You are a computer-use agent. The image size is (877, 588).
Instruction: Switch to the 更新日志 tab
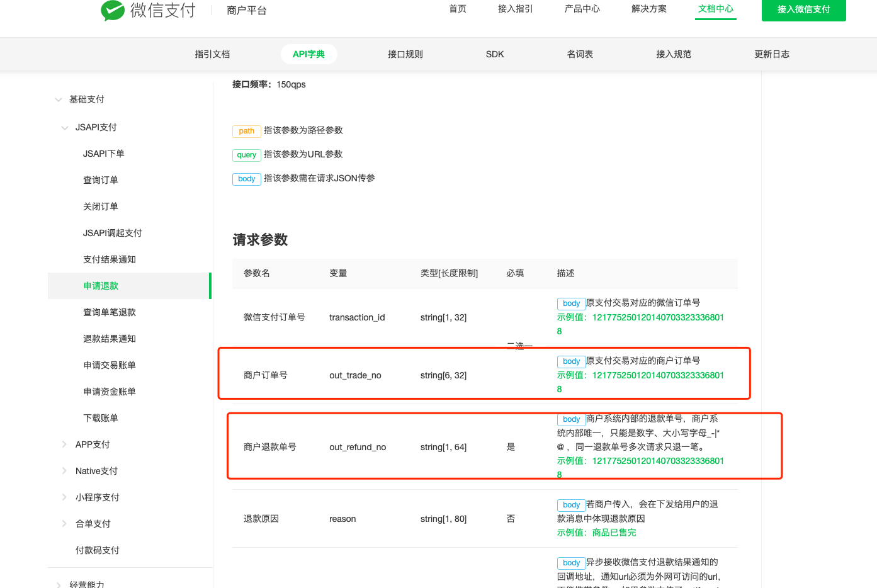coord(772,54)
